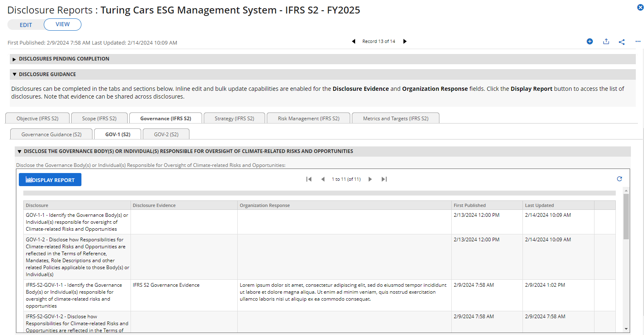Go to previous record arrow
Viewport: 644px width, 335px height.
pyautogui.click(x=354, y=41)
